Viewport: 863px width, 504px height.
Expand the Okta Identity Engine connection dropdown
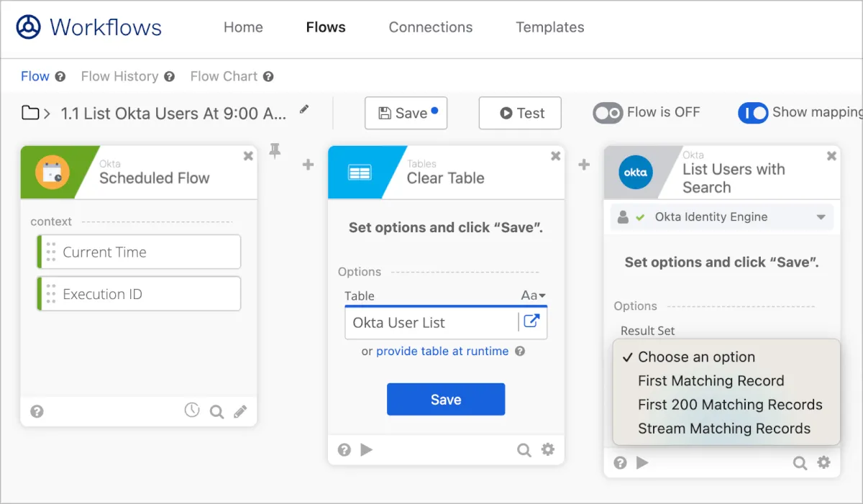click(821, 217)
